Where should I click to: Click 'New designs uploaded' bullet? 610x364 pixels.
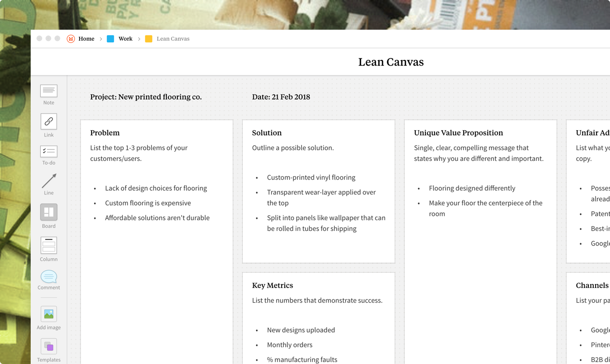(x=301, y=330)
